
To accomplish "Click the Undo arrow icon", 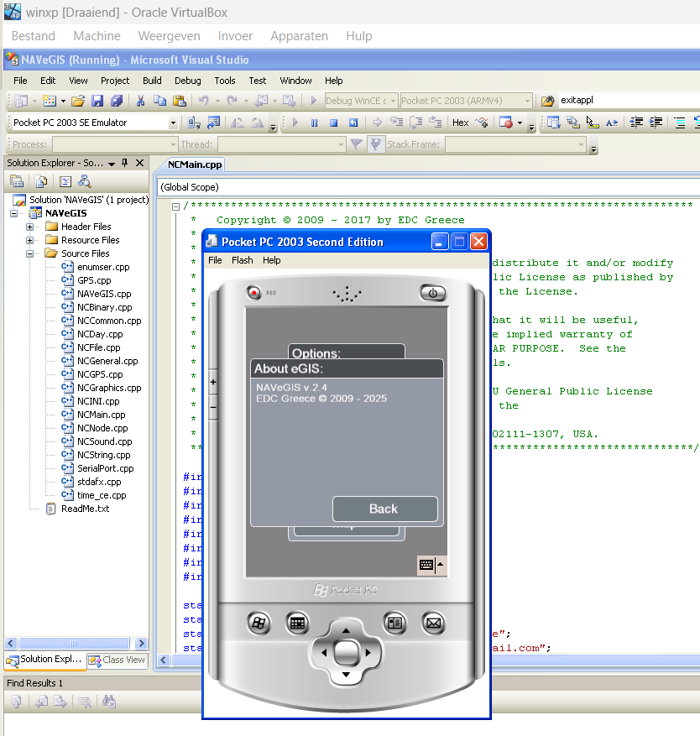I will point(203,101).
